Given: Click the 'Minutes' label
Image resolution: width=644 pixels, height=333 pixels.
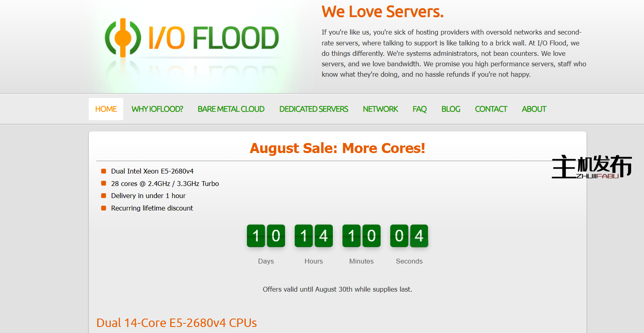Looking at the screenshot, I should (361, 261).
